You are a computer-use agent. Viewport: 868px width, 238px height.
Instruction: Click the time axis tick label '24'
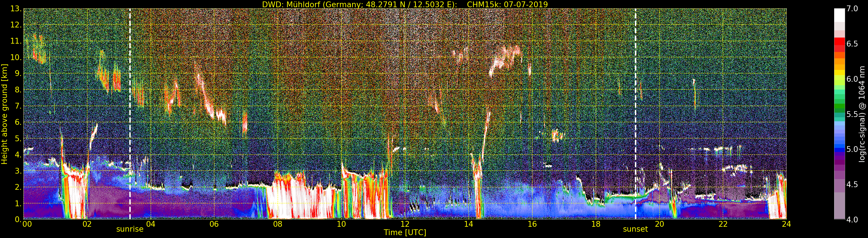tap(786, 224)
